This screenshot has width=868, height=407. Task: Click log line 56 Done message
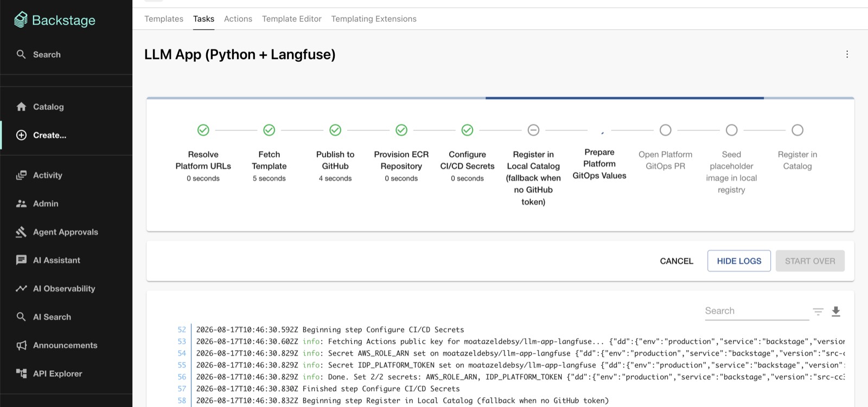point(520,377)
